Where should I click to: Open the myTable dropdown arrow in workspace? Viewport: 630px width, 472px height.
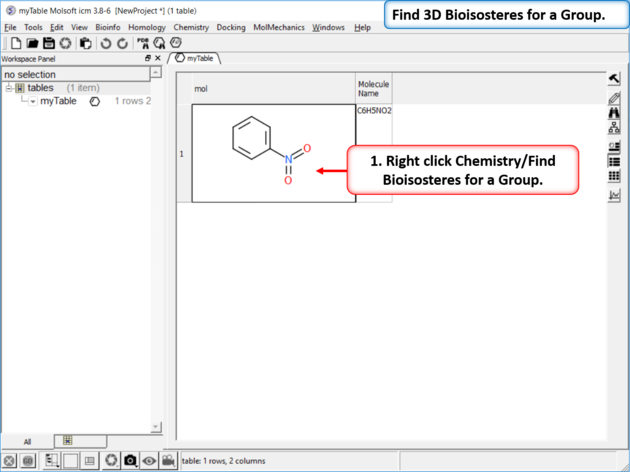coord(32,101)
